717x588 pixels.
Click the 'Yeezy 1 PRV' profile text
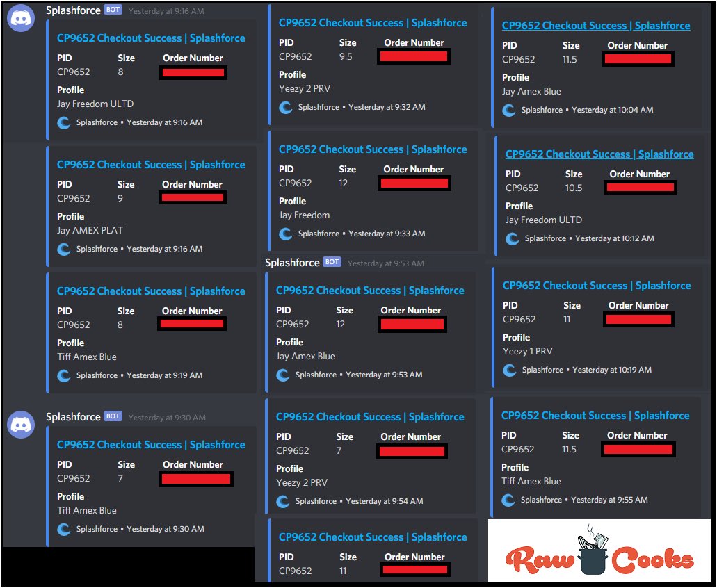528,351
